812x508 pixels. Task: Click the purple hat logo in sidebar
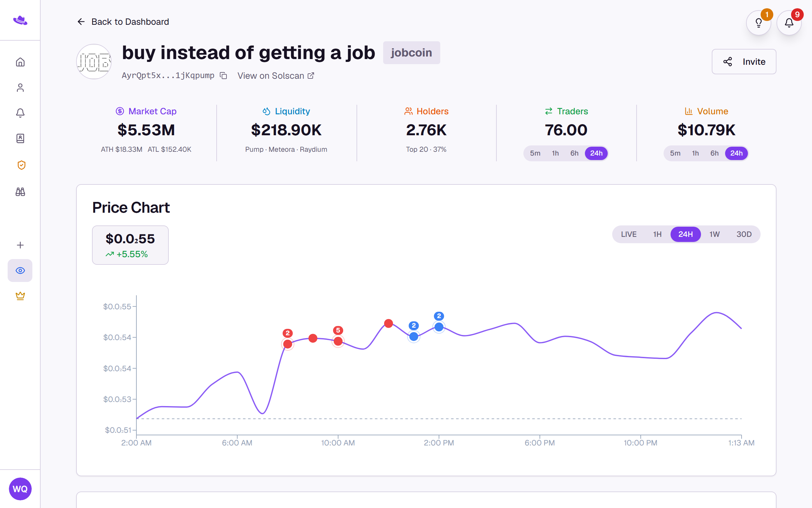[20, 21]
